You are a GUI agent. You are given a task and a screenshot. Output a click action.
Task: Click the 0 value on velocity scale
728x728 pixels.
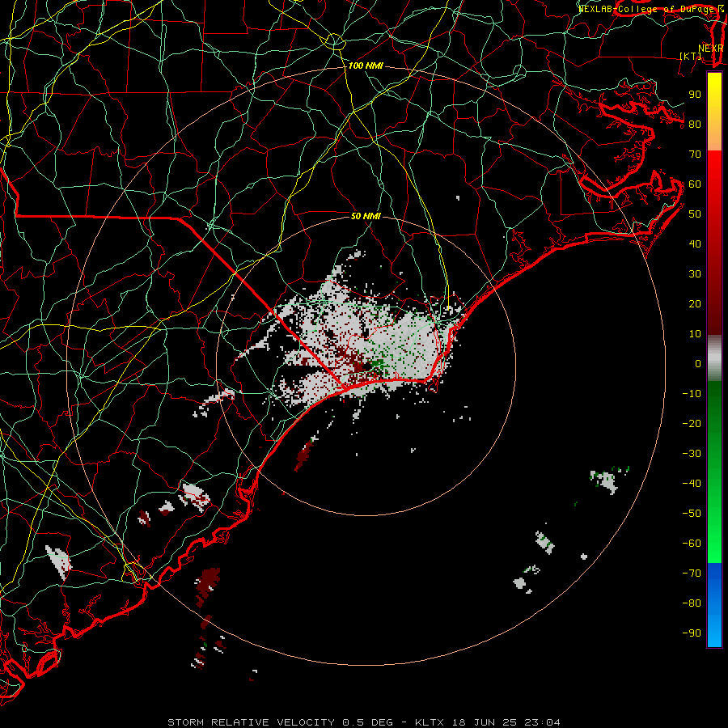(x=698, y=364)
